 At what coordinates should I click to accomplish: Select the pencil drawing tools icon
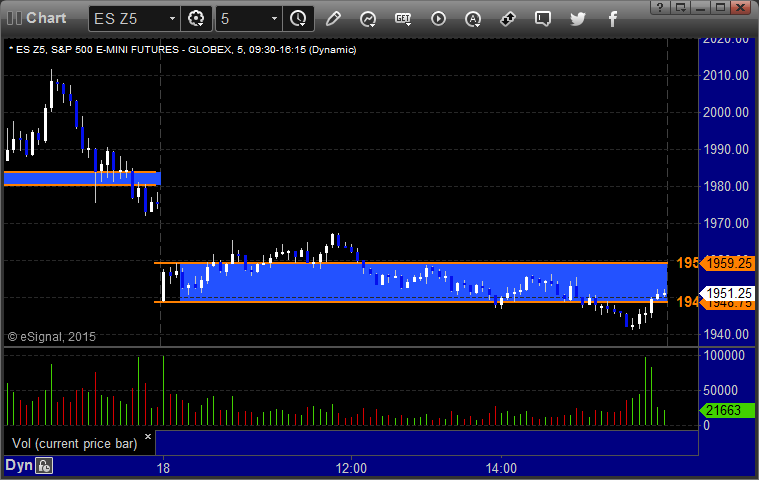tap(333, 19)
